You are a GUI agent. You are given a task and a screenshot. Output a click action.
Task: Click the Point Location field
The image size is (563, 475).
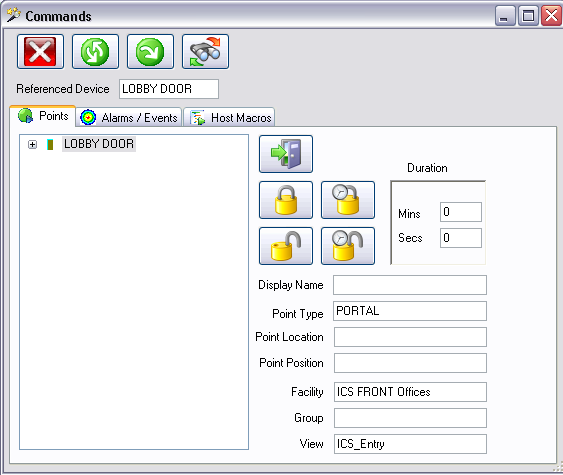[410, 337]
